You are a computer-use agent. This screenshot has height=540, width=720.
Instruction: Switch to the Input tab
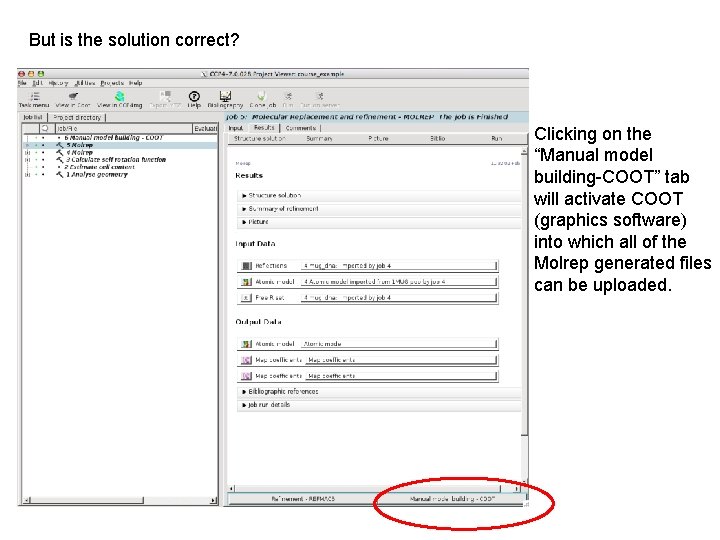pos(236,128)
